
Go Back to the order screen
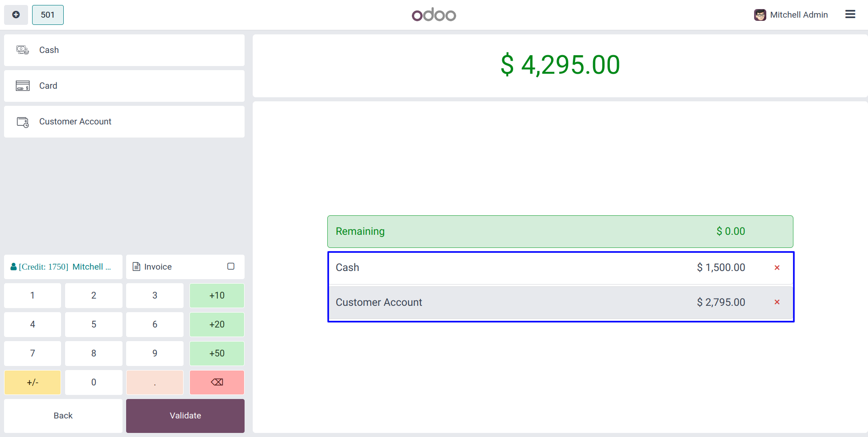coord(63,416)
